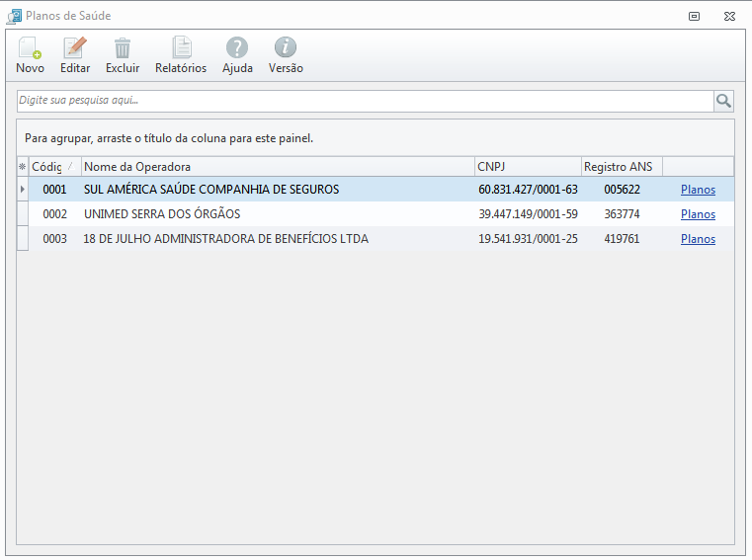Sort by Nome da Operadora header
The image size is (752, 560).
[x=278, y=167]
